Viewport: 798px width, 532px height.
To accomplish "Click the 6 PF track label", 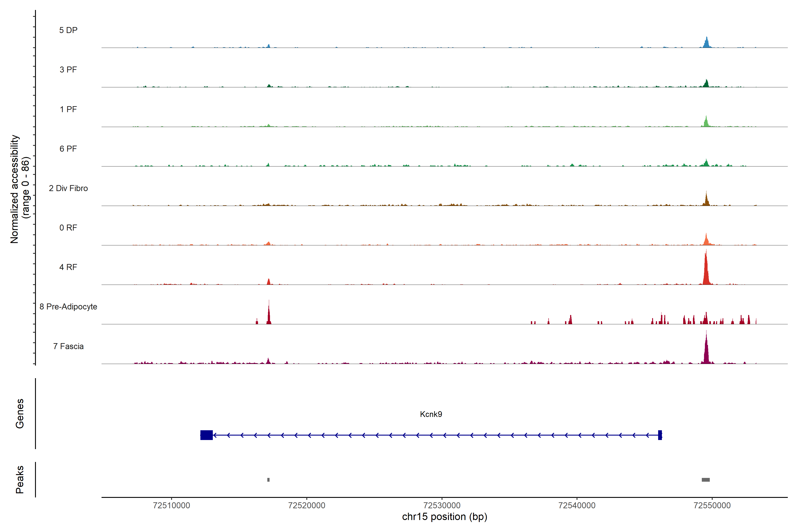I will 68,149.
